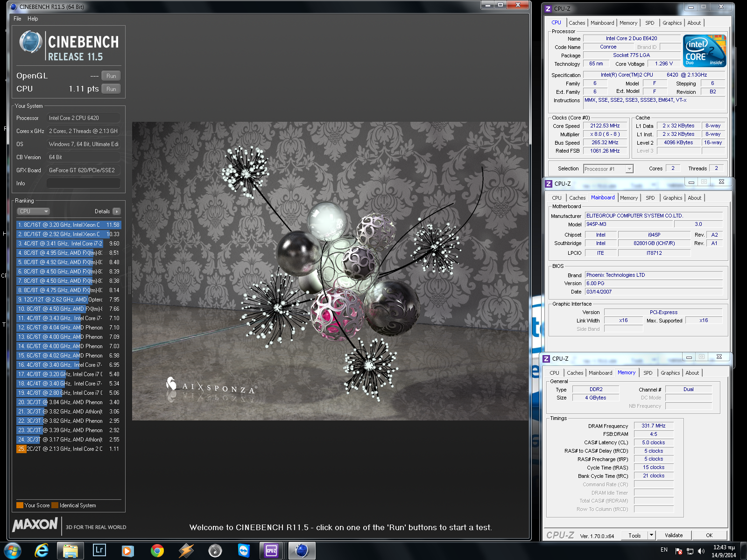
Task: Click the mainboard model 945P-M3 field
Action: click(x=629, y=224)
